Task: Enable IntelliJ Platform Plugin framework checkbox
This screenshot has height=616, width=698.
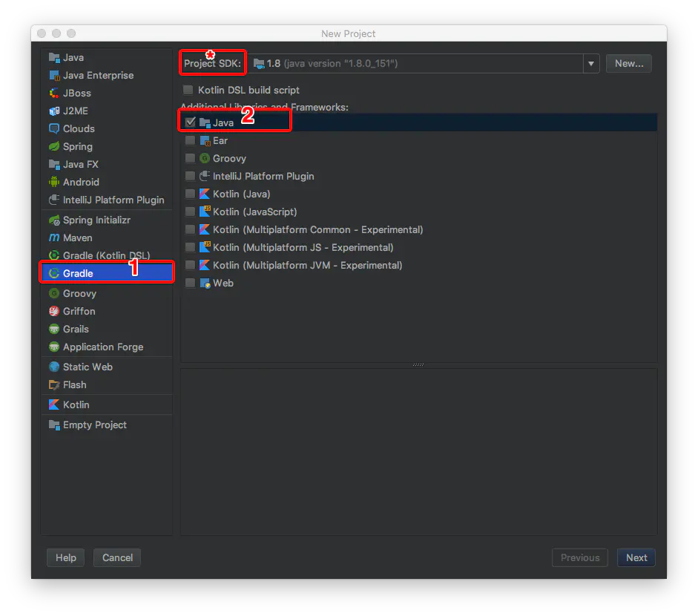Action: (x=191, y=177)
